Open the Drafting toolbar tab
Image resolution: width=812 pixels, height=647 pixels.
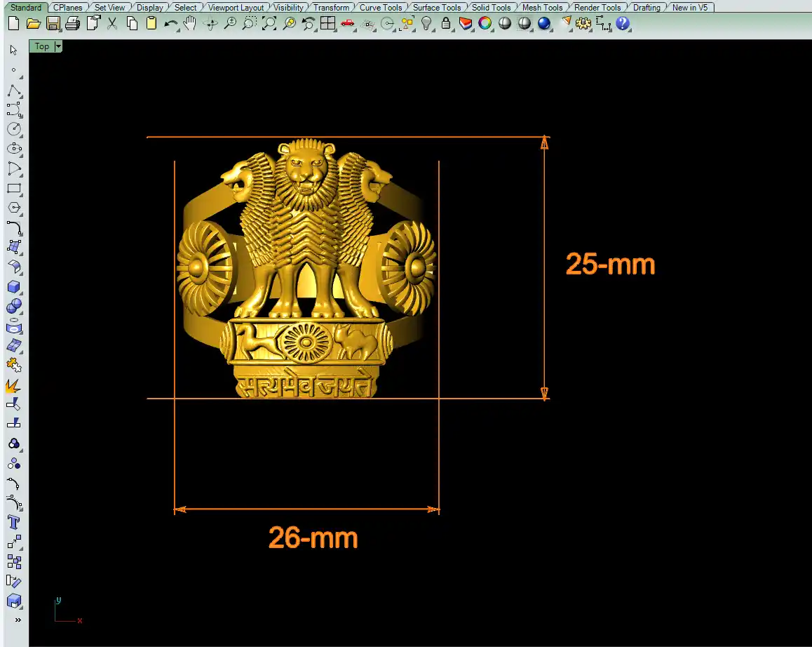click(x=646, y=8)
